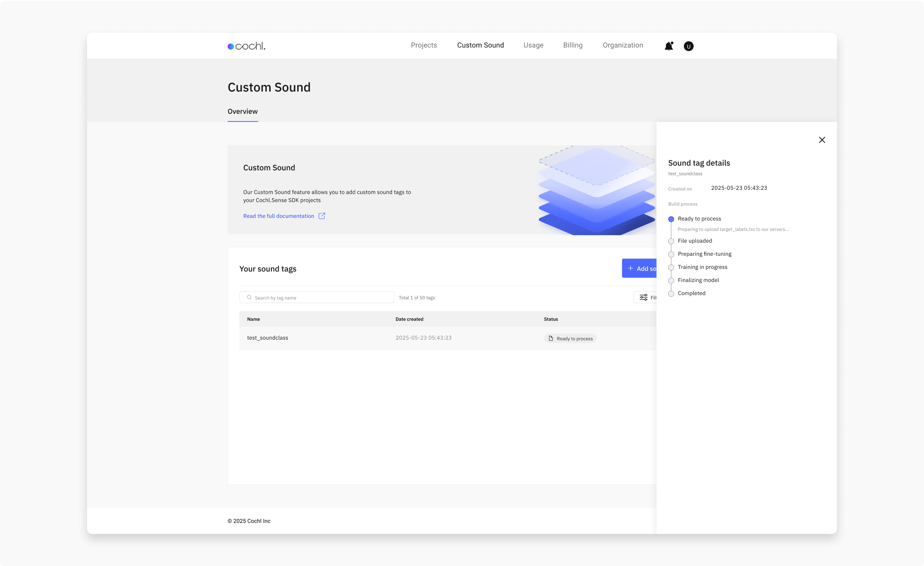Click the external link icon beside documentation
The height and width of the screenshot is (566, 924).
click(x=322, y=216)
